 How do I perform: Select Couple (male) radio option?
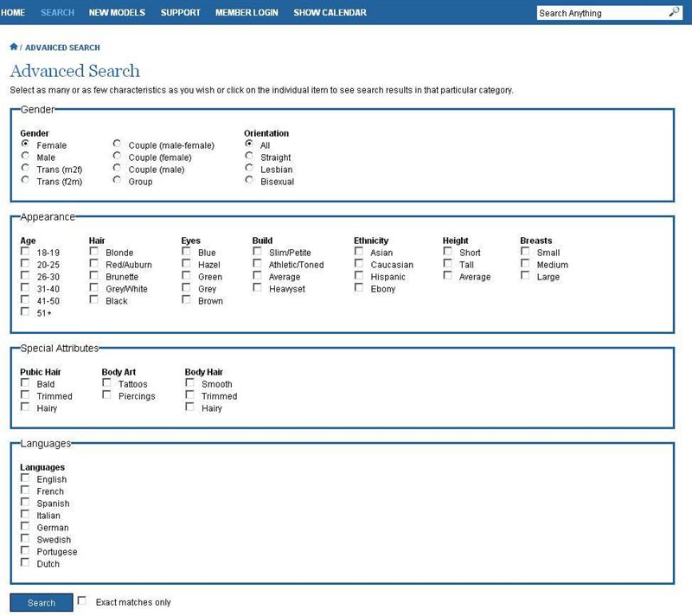point(117,168)
